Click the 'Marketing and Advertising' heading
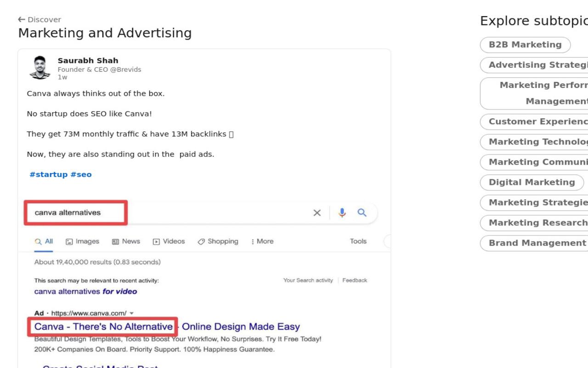This screenshot has height=368, width=588. tap(105, 33)
